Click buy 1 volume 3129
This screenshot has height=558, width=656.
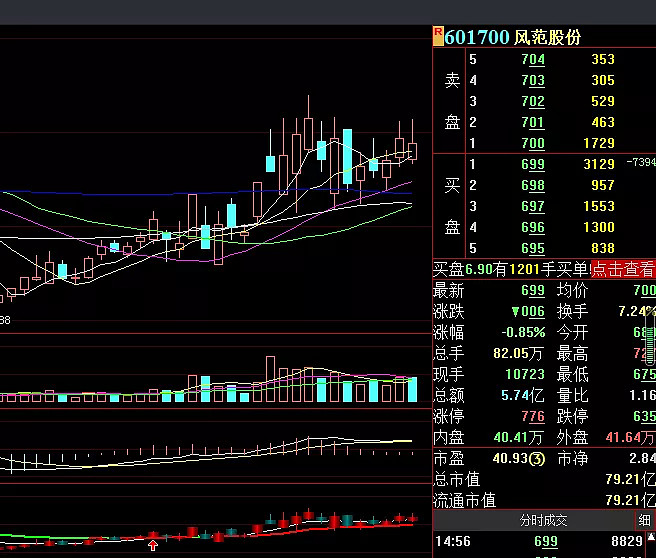(x=599, y=164)
